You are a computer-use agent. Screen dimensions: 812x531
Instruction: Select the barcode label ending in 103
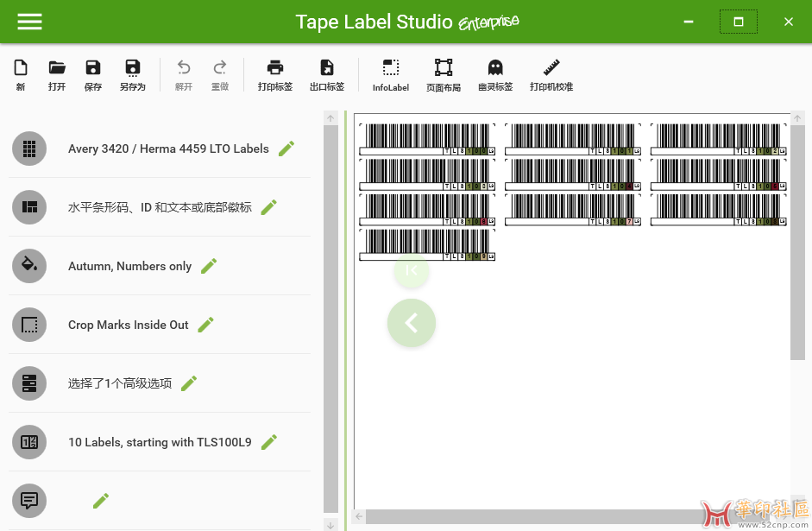coord(427,174)
